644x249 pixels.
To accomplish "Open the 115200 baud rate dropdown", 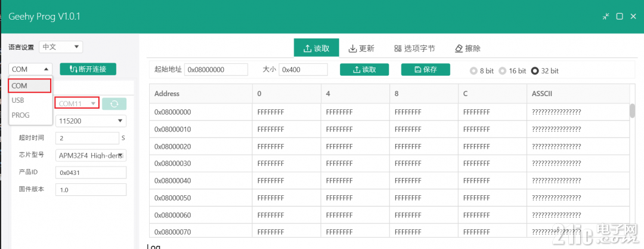I will [91, 121].
